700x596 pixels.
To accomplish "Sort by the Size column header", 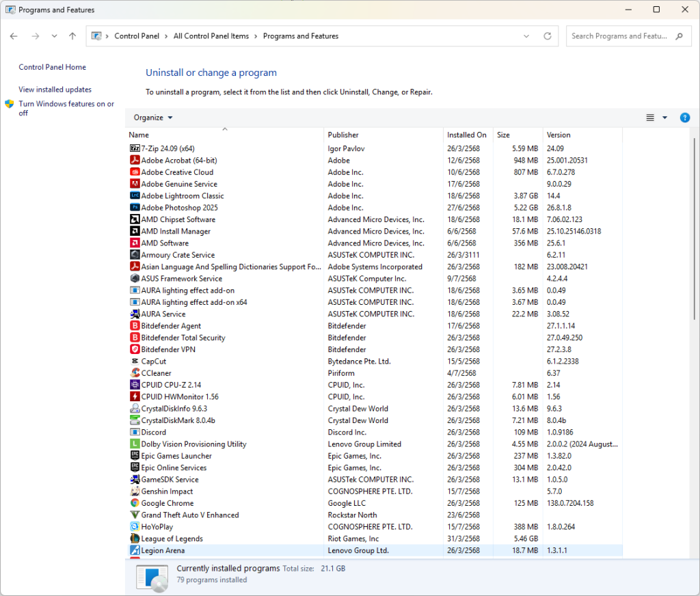I will pos(518,135).
